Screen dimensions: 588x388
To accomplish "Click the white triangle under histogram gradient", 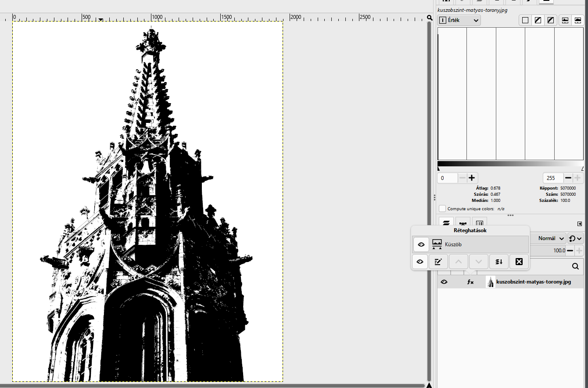I will [583, 169].
